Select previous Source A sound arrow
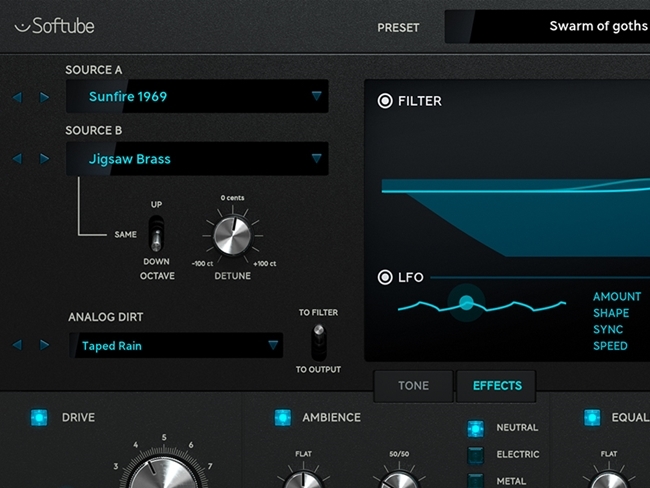This screenshot has width=650, height=488. [x=17, y=97]
